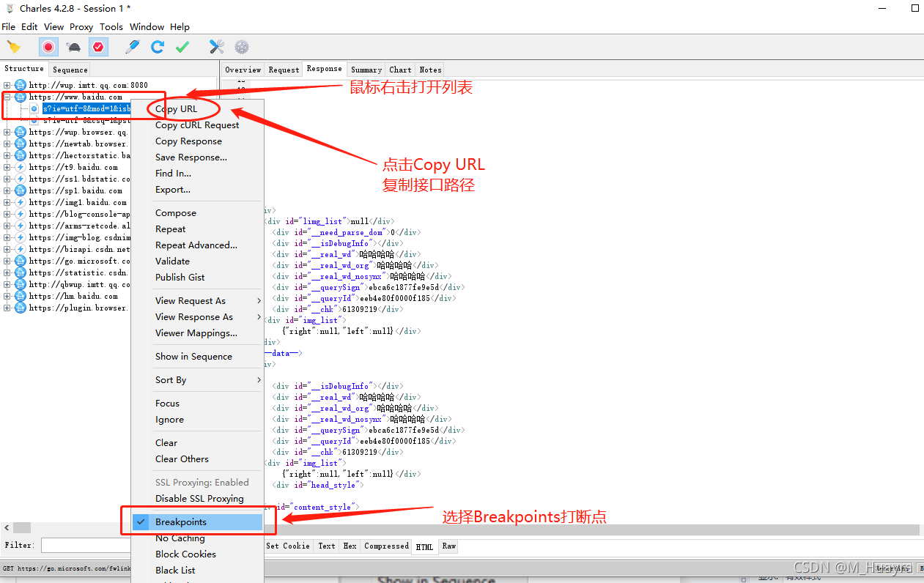Click the globe icon beside plugin.browser host

click(x=21, y=308)
